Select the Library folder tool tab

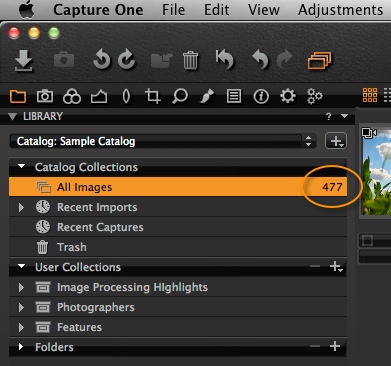coord(18,96)
